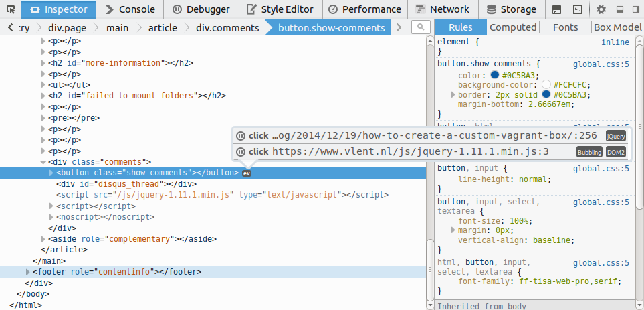This screenshot has height=310, width=644.
Task: Click the markup search box
Action: pyautogui.click(x=421, y=27)
